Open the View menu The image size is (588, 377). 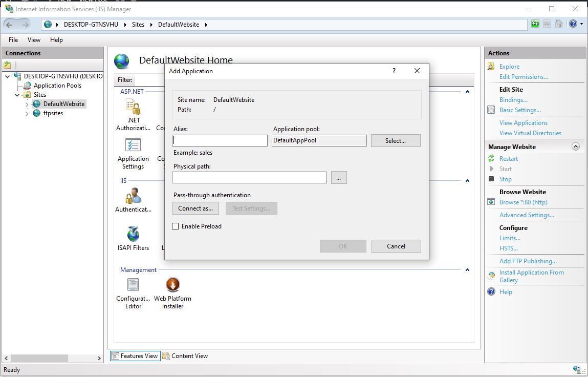click(34, 40)
